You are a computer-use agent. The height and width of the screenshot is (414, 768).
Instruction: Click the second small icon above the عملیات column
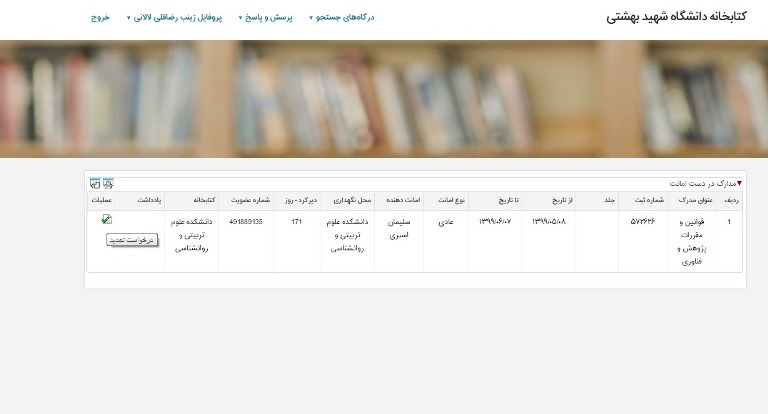click(108, 183)
